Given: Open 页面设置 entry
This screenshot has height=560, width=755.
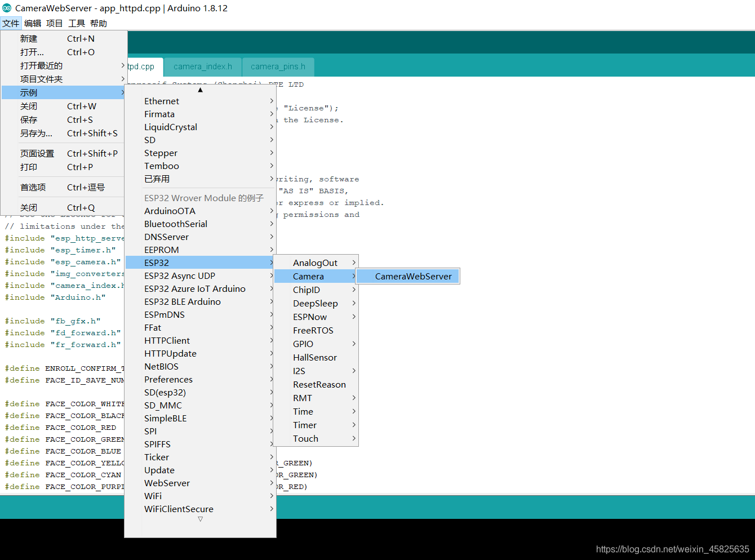Looking at the screenshot, I should [64, 153].
